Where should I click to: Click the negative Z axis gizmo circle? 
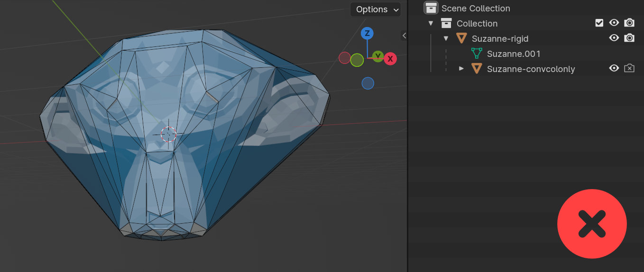point(368,83)
